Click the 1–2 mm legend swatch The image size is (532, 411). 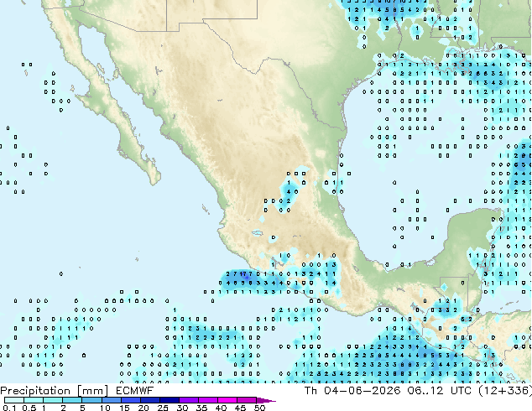(x=53, y=400)
